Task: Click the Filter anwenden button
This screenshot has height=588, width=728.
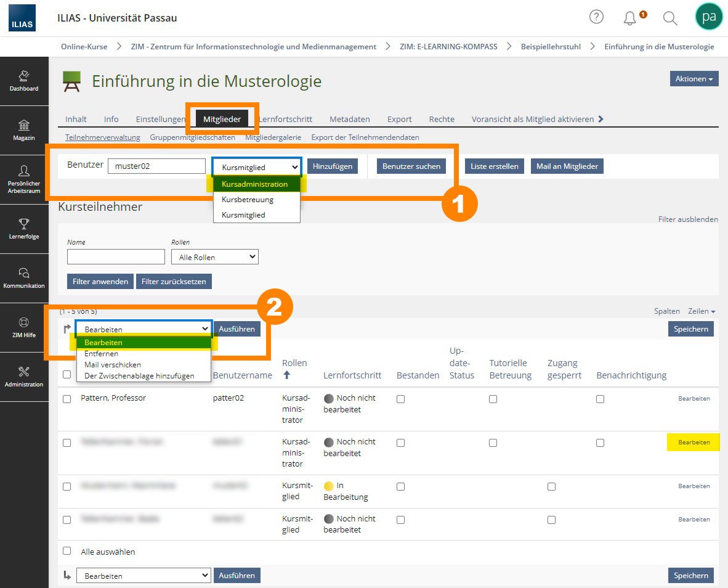Action: pyautogui.click(x=100, y=281)
